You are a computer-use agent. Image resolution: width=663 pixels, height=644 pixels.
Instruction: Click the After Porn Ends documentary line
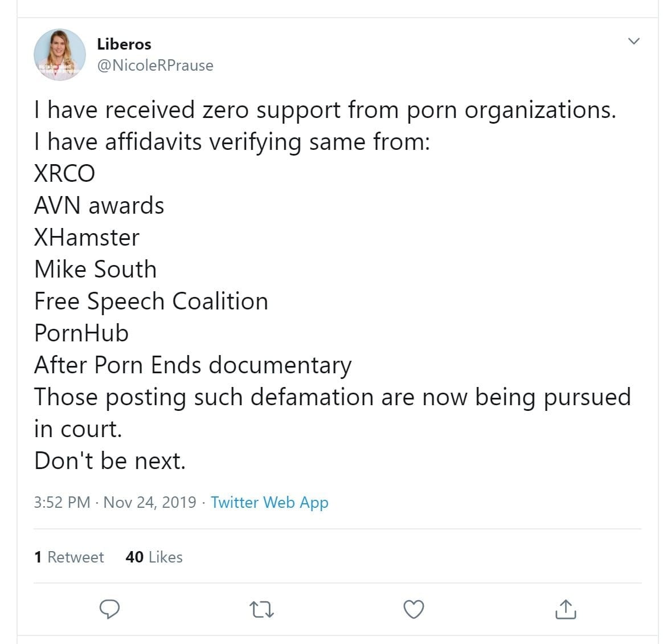[193, 365]
